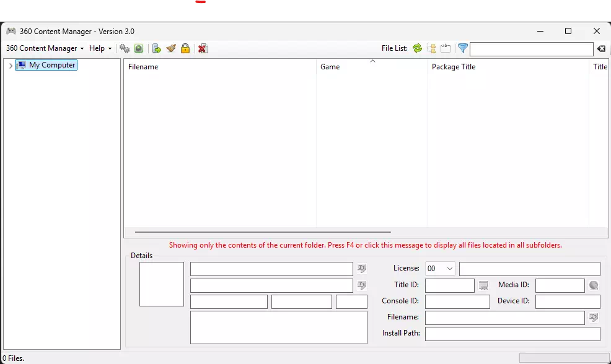This screenshot has width=611, height=364.
Task: Select My Computer in the folder tree
Action: [x=46, y=65]
